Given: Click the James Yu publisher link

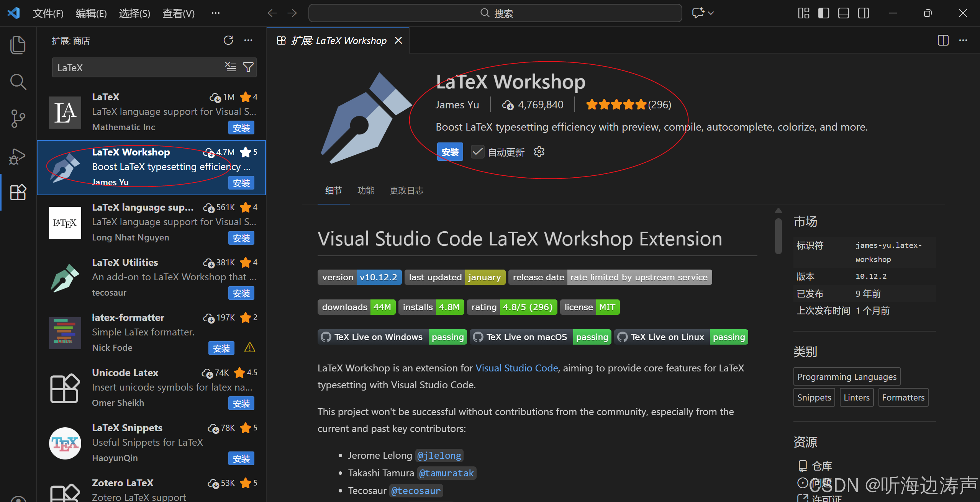Looking at the screenshot, I should (457, 105).
